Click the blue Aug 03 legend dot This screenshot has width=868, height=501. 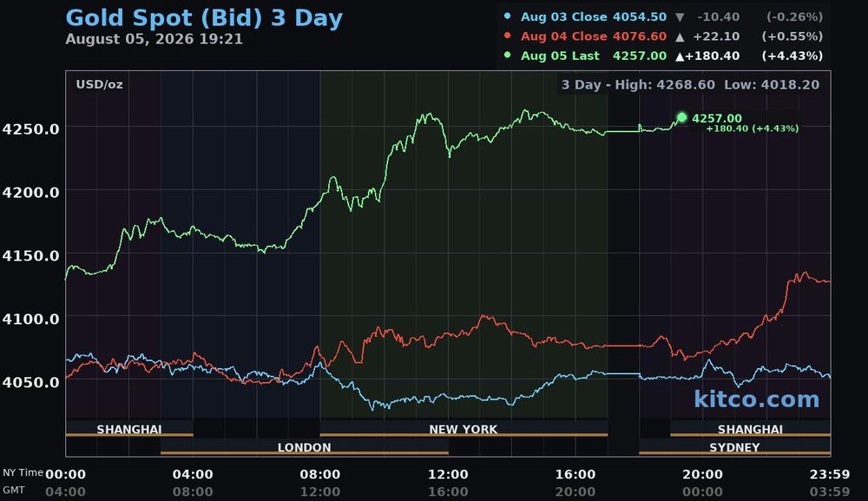pyautogui.click(x=507, y=16)
